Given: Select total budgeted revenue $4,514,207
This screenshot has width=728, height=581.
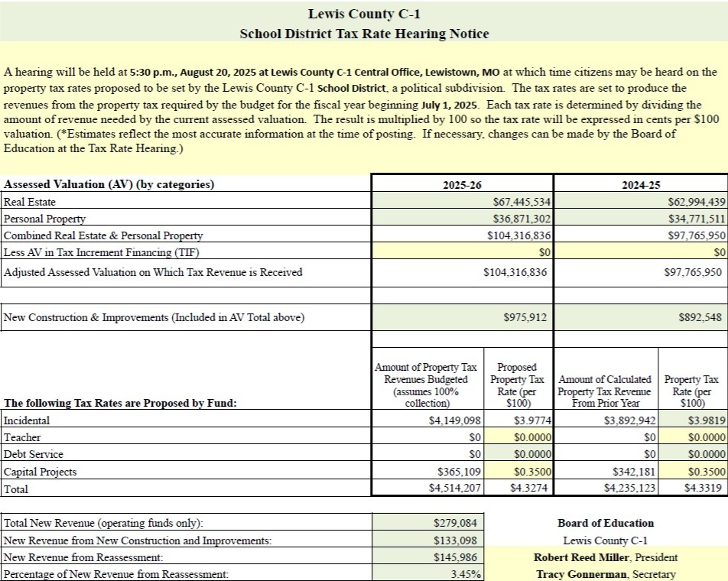Looking at the screenshot, I should point(455,488).
